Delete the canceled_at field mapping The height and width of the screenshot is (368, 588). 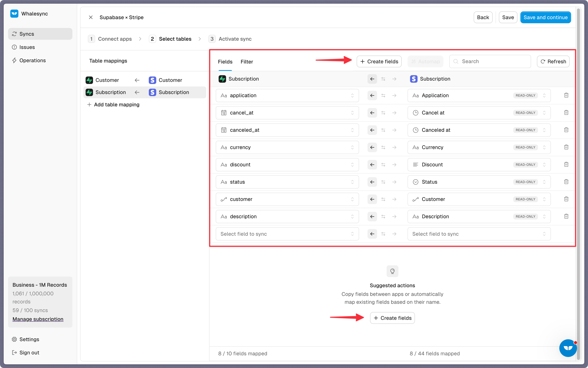point(566,130)
